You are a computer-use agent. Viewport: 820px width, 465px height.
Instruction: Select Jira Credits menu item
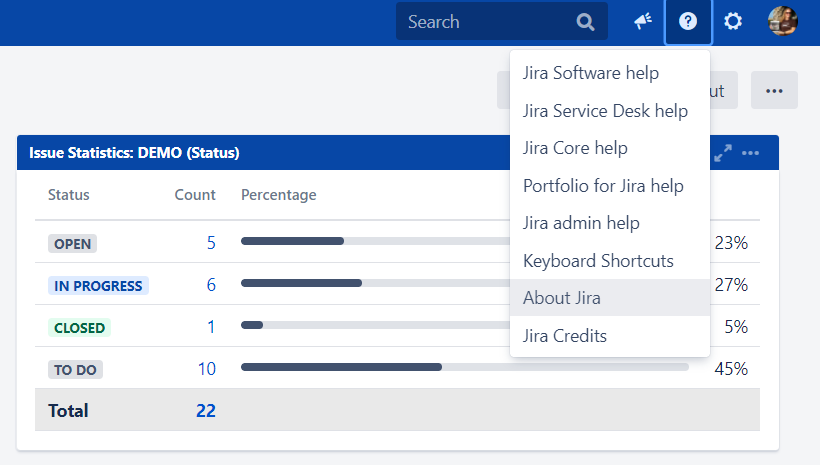(x=610, y=335)
